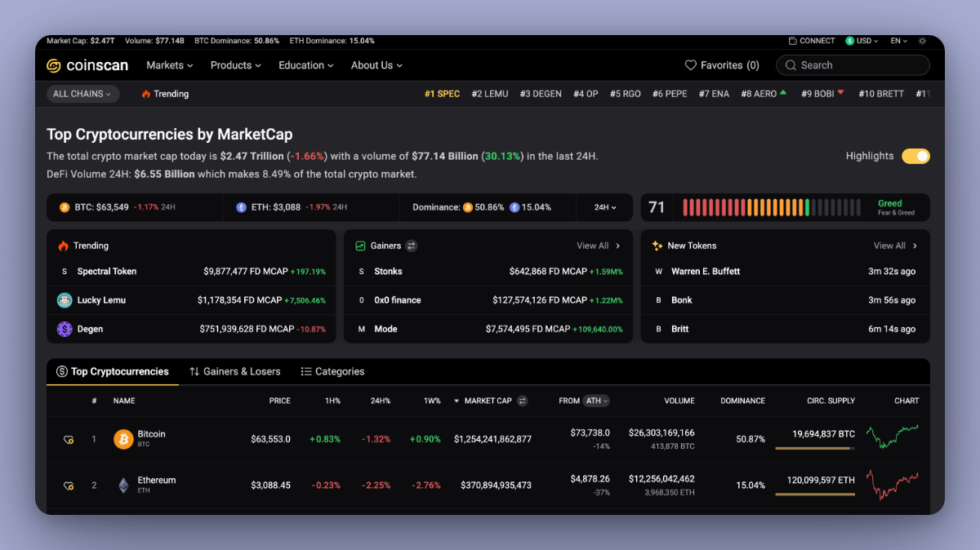Add Ethereum to favorites via heart icon
Image resolution: width=980 pixels, height=550 pixels.
click(69, 486)
